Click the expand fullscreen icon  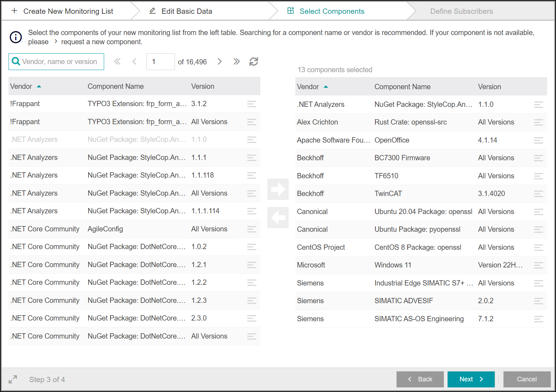(x=13, y=379)
